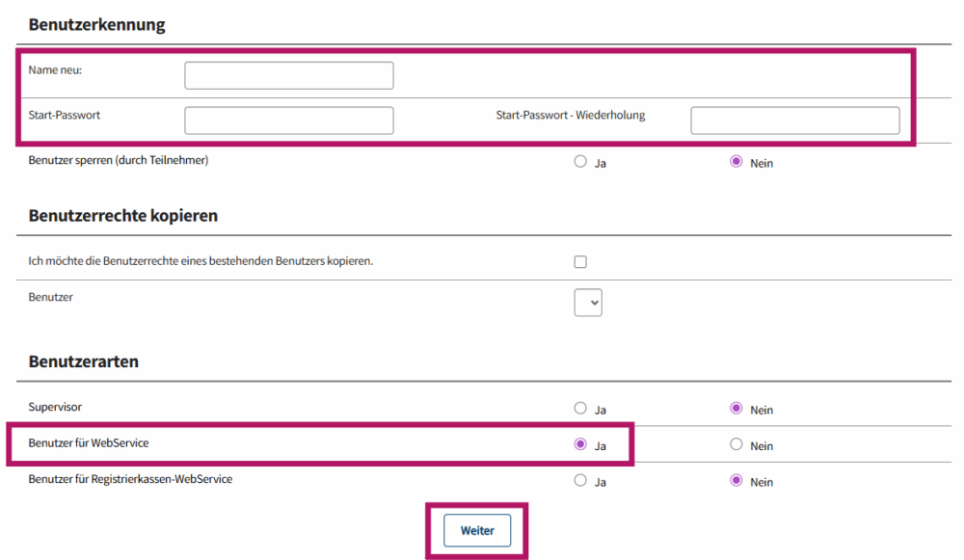
Task: Click the 'Benutzer sperren (durch Teilnehmer)' label text
Action: 119,160
